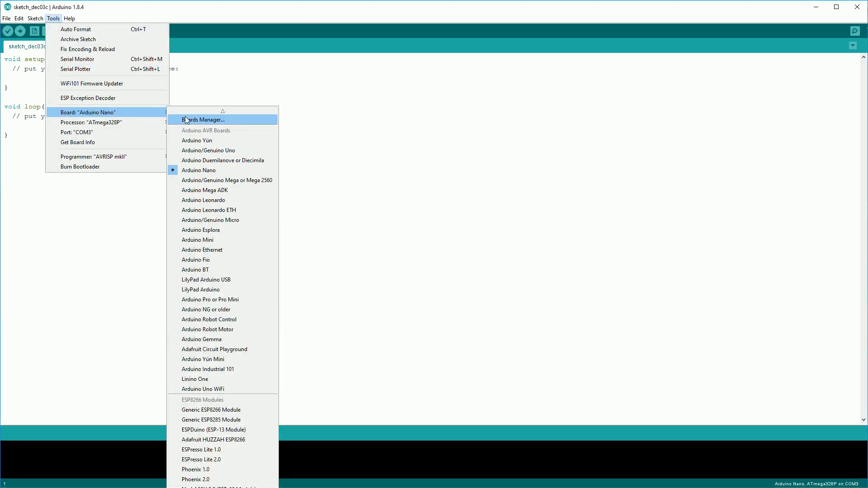Select Generic ESP8266 Module board

tap(211, 409)
